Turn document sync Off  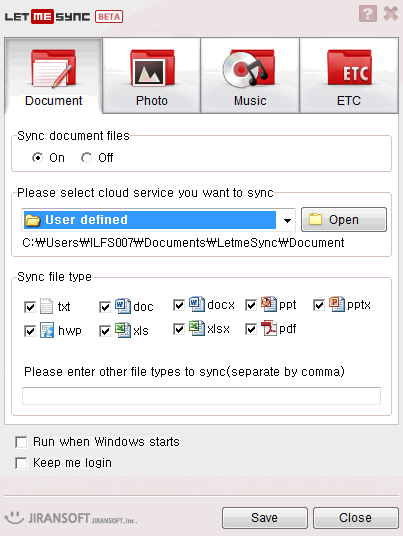click(86, 158)
